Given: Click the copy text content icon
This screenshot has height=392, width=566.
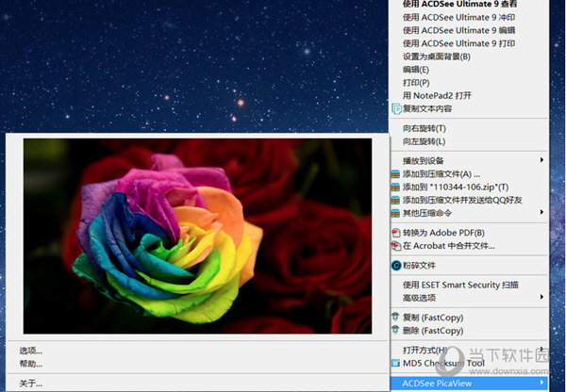Looking at the screenshot, I should (396, 108).
